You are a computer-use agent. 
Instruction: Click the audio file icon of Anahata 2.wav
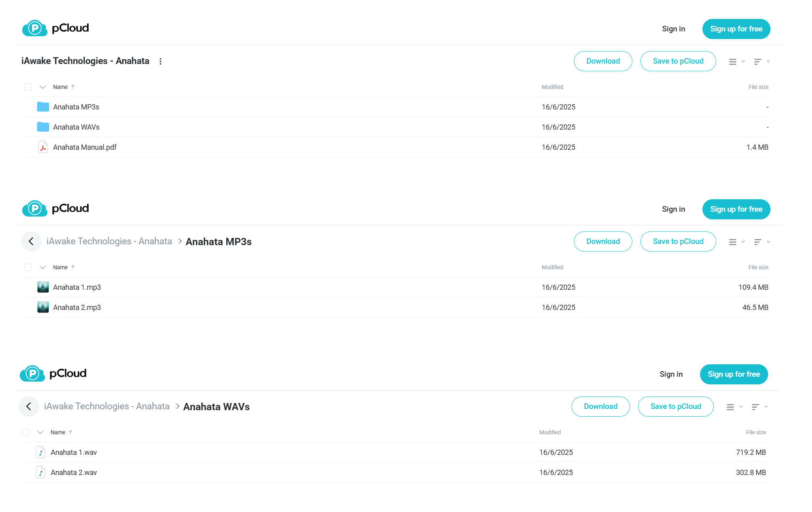tap(41, 472)
